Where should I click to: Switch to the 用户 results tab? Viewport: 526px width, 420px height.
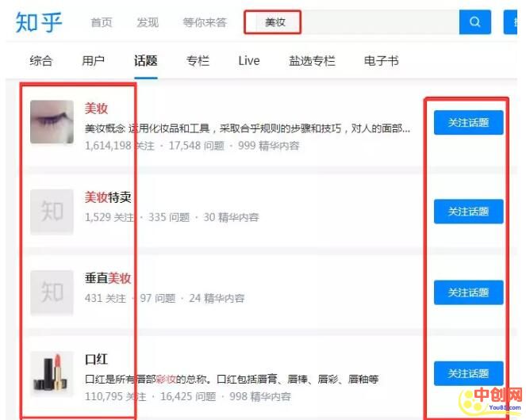coord(93,61)
